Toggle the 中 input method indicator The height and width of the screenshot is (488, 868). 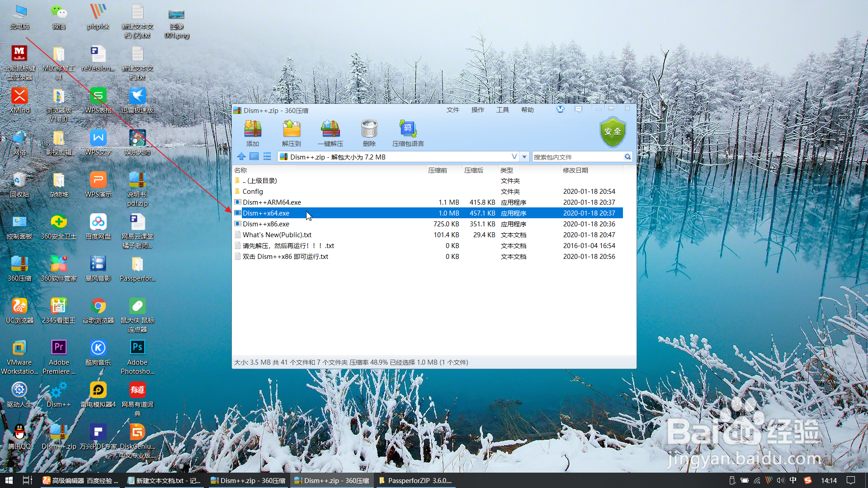[x=793, y=480]
